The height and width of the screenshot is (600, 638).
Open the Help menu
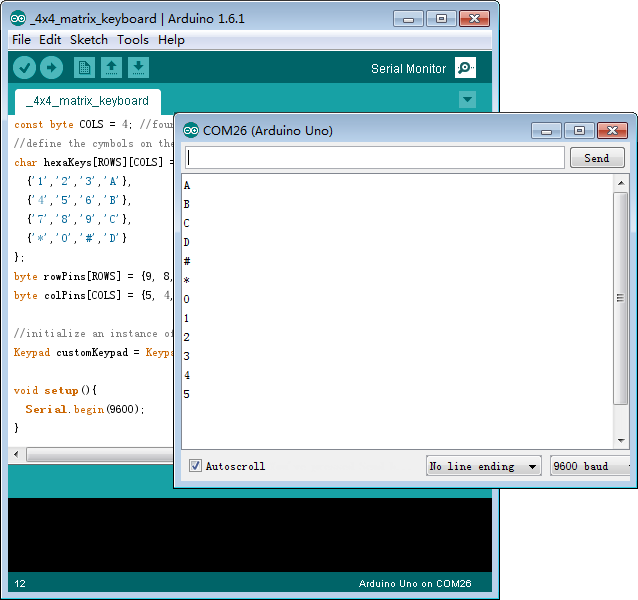pos(171,40)
